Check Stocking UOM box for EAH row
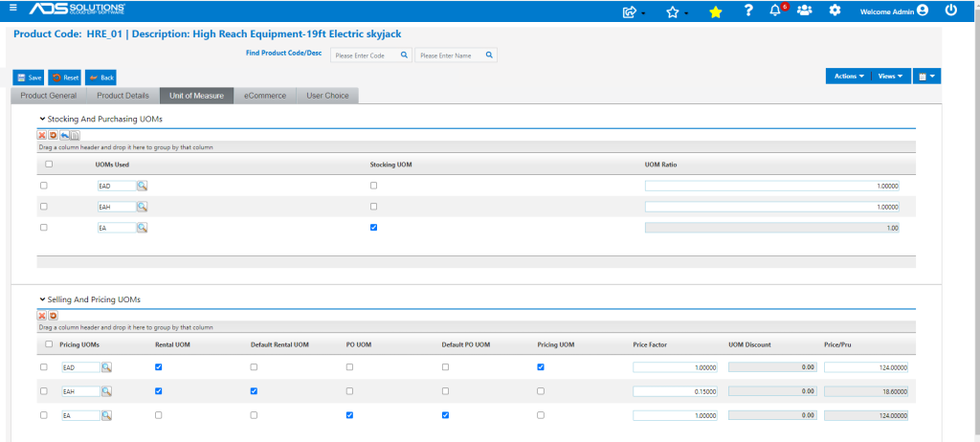The image size is (980, 442). click(x=374, y=207)
